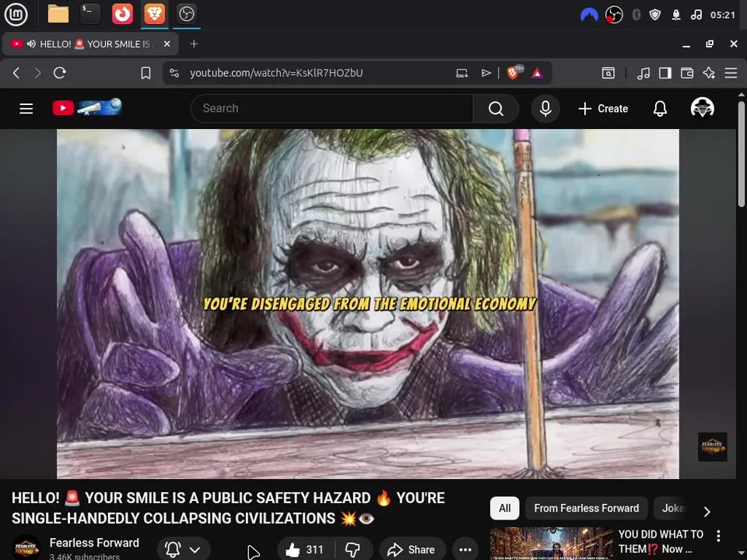Viewport: 747px width, 560px height.
Task: Click the Joker video player
Action: [368, 304]
